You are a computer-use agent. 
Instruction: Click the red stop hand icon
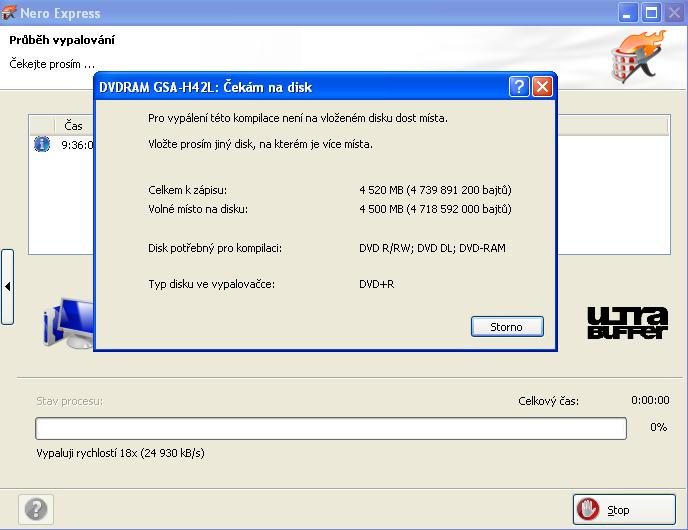[588, 509]
